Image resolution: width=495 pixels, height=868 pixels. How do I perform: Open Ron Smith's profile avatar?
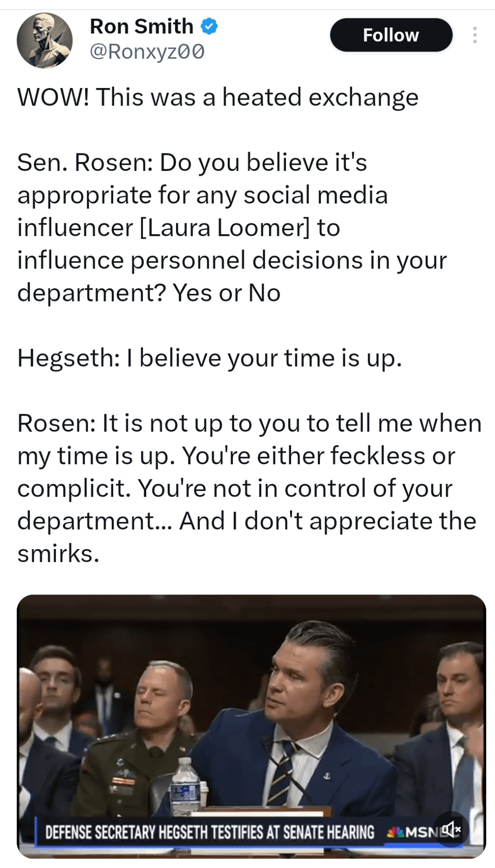click(44, 40)
